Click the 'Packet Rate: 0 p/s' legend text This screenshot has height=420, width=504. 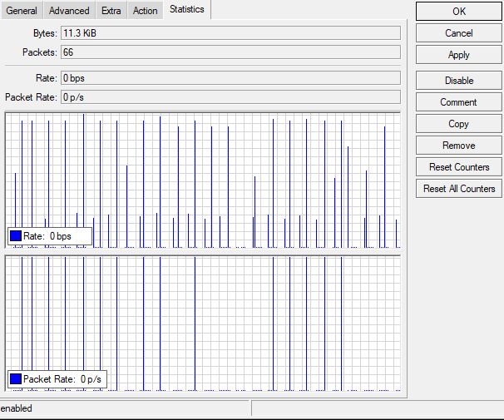(x=62, y=379)
